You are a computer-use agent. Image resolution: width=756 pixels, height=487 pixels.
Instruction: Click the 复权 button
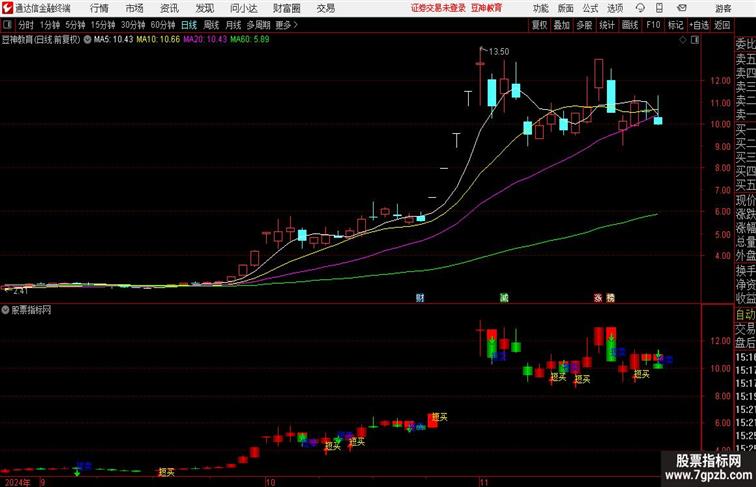click(x=540, y=25)
